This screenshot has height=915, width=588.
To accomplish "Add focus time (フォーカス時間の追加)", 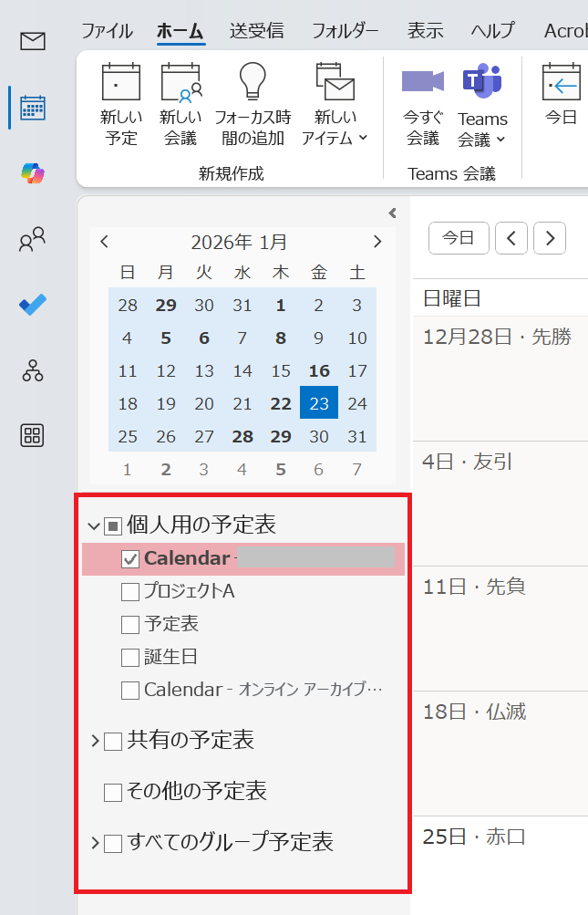I will pos(253,105).
